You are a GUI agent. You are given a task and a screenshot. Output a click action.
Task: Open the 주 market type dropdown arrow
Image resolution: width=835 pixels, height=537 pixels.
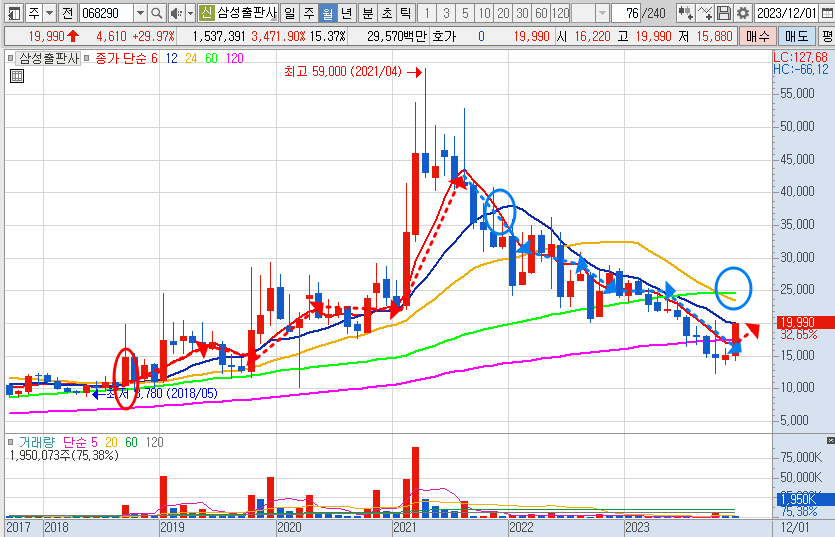coord(50,13)
